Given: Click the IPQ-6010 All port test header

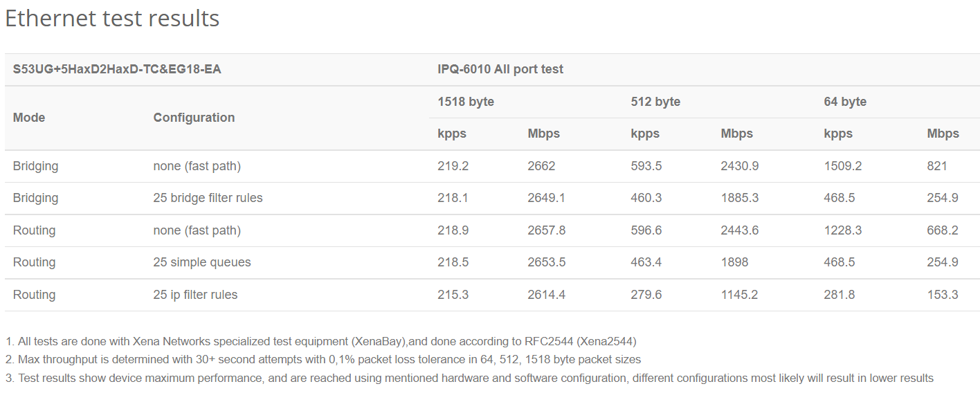Looking at the screenshot, I should [500, 69].
